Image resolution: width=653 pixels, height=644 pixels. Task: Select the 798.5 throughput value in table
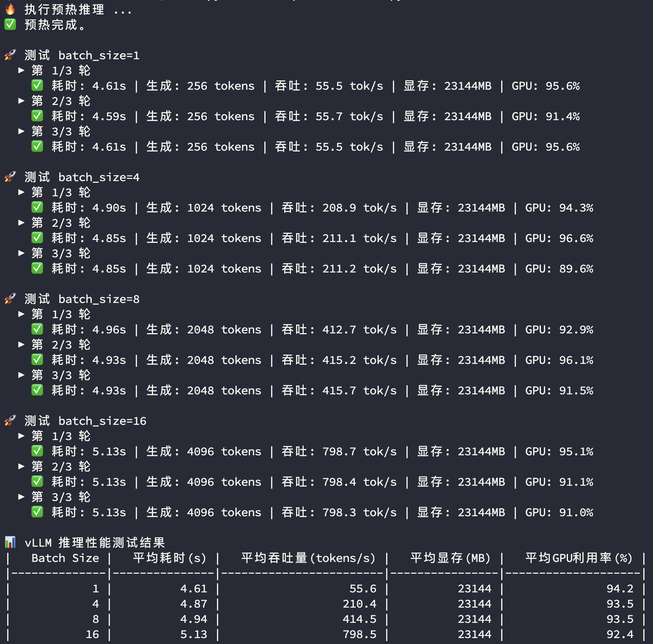359,634
